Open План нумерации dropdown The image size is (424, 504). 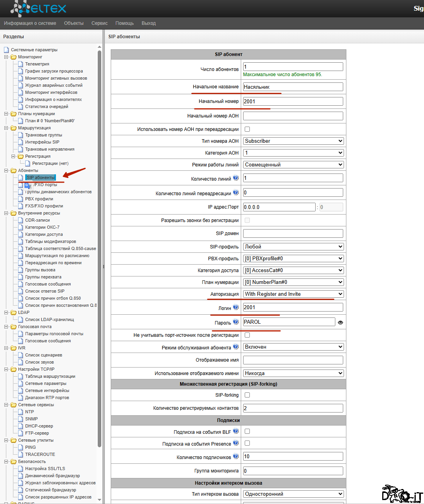(x=294, y=282)
